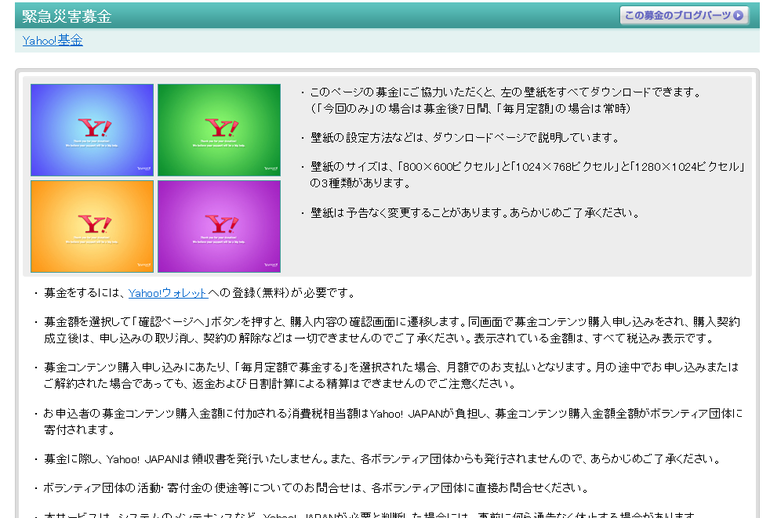Select the purple Yahoo wallpaper thumbnail
The width and height of the screenshot is (770, 518).
[x=219, y=226]
